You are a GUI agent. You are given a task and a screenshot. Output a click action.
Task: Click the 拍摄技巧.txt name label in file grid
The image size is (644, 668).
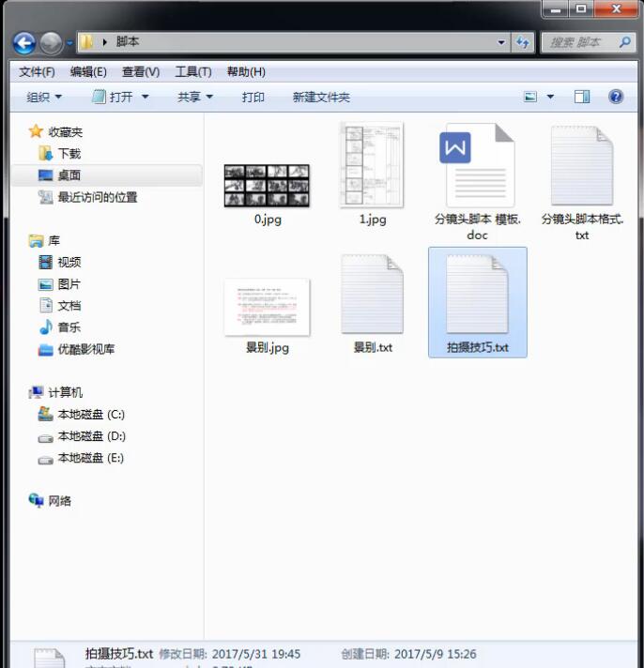tap(477, 348)
